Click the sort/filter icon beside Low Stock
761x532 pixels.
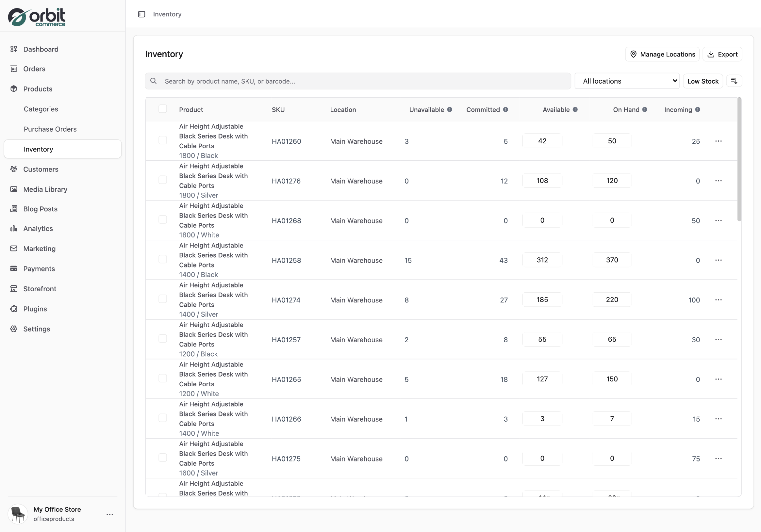point(734,81)
